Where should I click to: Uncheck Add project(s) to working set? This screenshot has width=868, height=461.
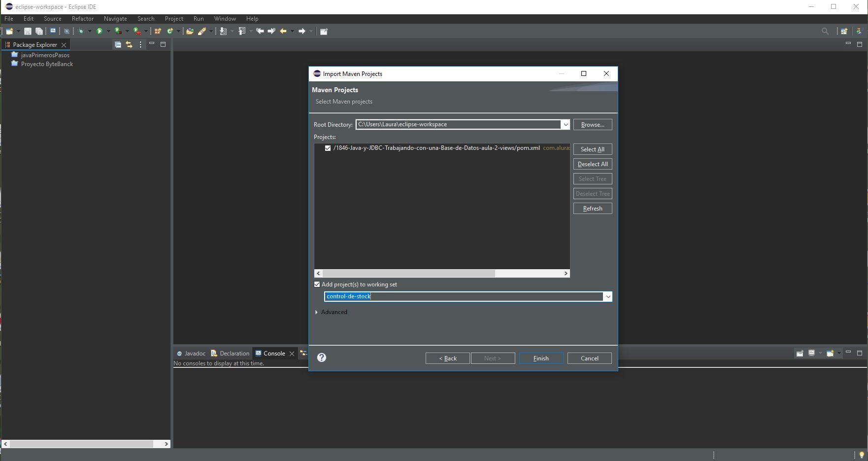pyautogui.click(x=317, y=284)
